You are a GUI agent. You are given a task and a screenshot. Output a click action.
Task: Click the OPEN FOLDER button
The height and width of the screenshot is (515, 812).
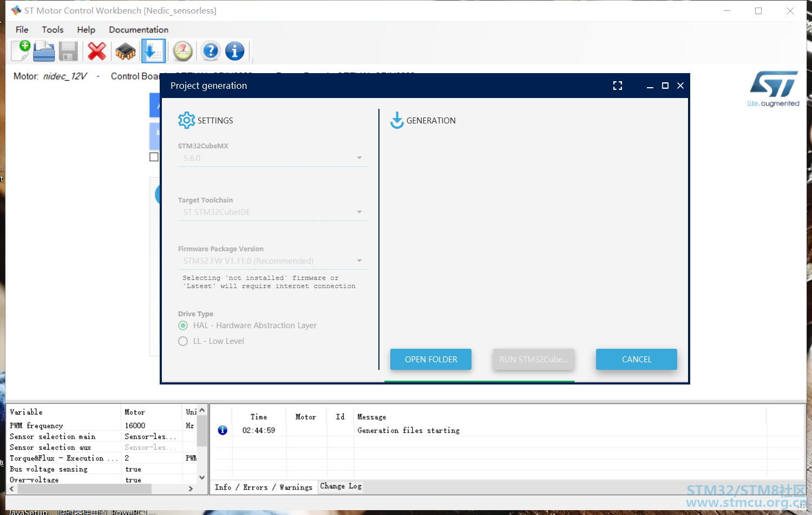pos(431,359)
